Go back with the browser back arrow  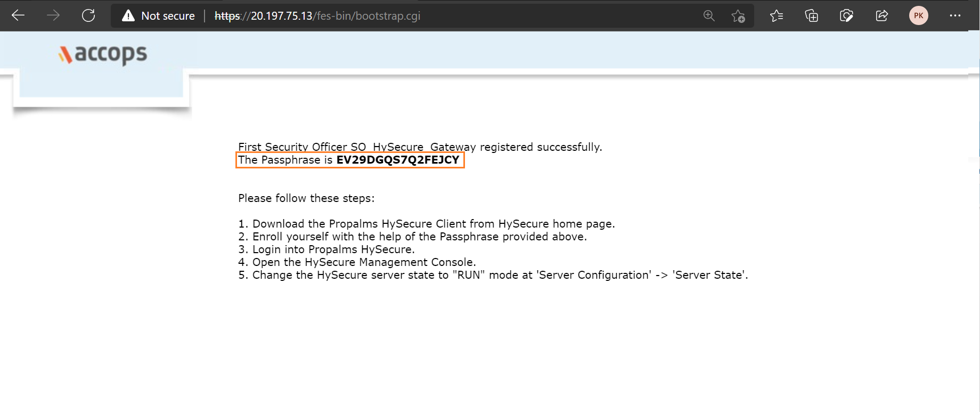click(18, 15)
